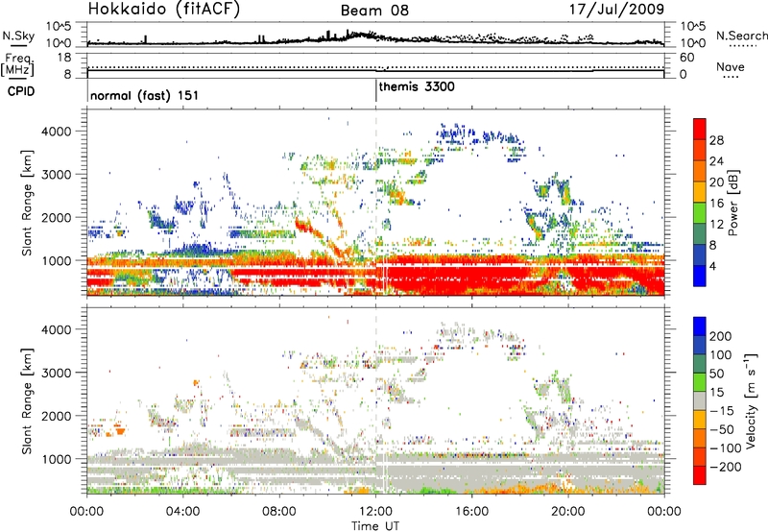The image size is (768, 532).
Task: Click the '18' frequency axis tick
Action: 63,58
